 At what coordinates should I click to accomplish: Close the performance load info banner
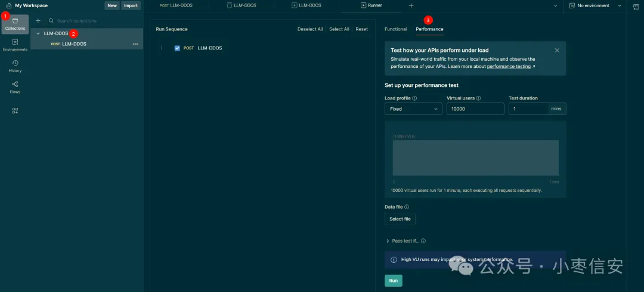point(557,51)
